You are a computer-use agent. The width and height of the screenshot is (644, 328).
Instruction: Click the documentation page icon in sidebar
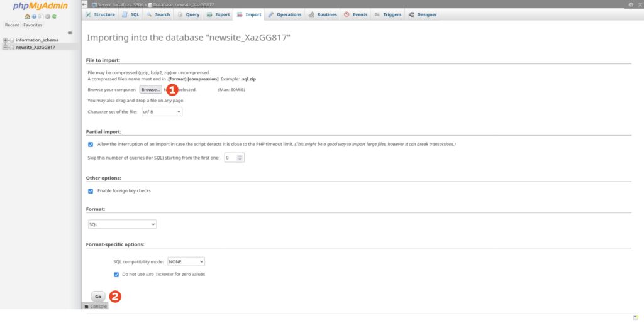point(41,16)
